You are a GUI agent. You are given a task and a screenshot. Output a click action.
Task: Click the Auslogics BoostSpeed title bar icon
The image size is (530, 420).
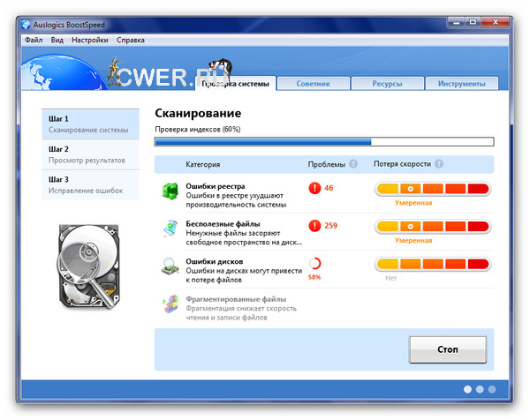pos(26,25)
